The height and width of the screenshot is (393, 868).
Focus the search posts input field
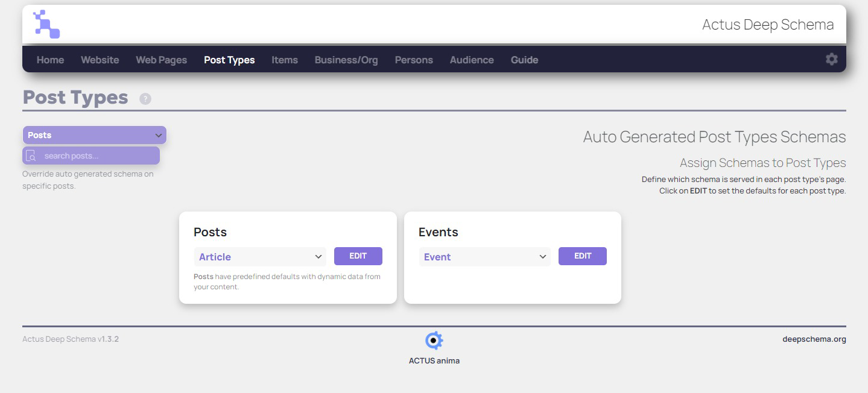click(91, 156)
